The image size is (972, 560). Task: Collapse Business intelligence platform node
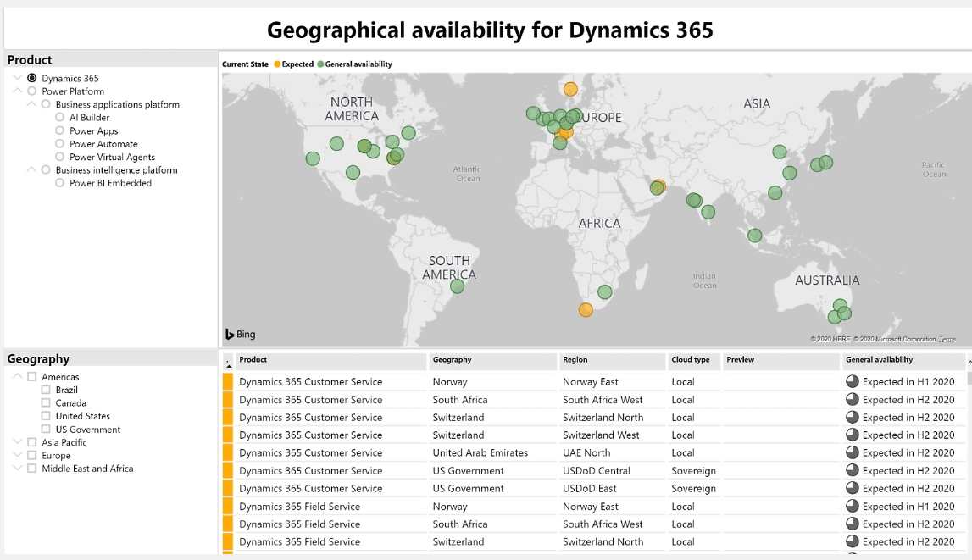tap(31, 169)
